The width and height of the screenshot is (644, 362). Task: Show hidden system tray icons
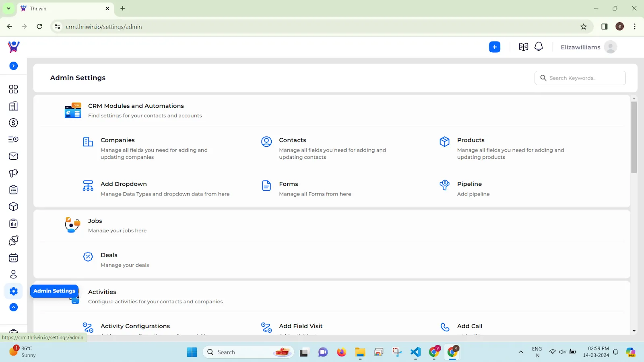(520, 352)
